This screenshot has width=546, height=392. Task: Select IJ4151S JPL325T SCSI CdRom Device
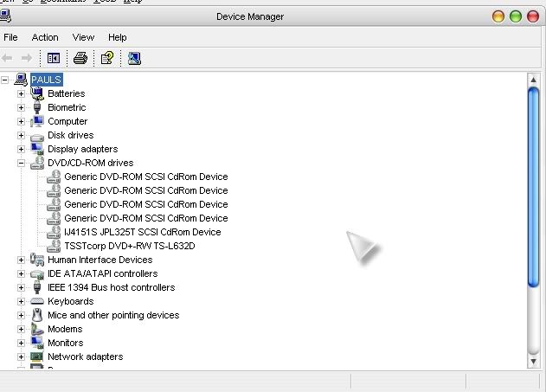[142, 232]
